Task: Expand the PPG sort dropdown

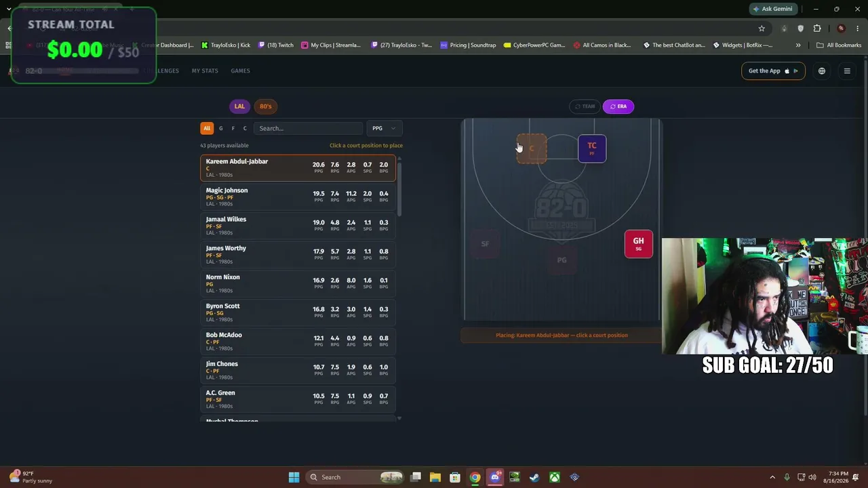Action: (384, 128)
